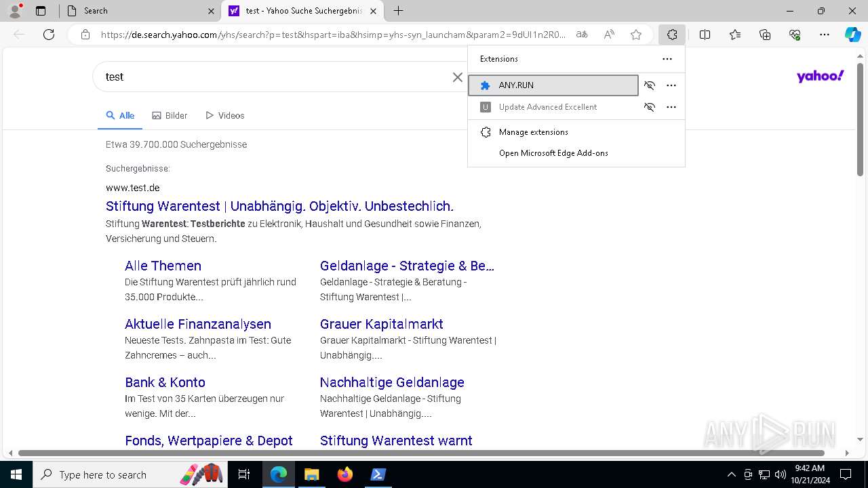Open the Windows Start menu

point(16,474)
